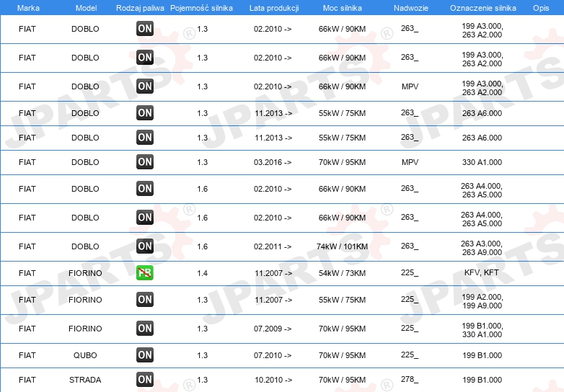Click '11.2007 ->' in the KFV, KFT row
The height and width of the screenshot is (392, 564).
(x=273, y=273)
